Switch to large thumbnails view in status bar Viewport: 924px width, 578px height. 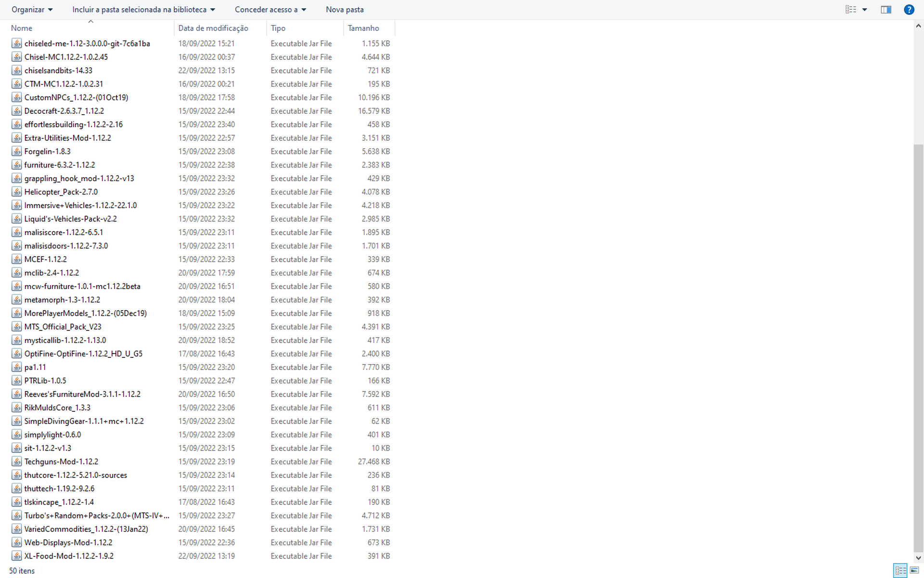(x=914, y=570)
